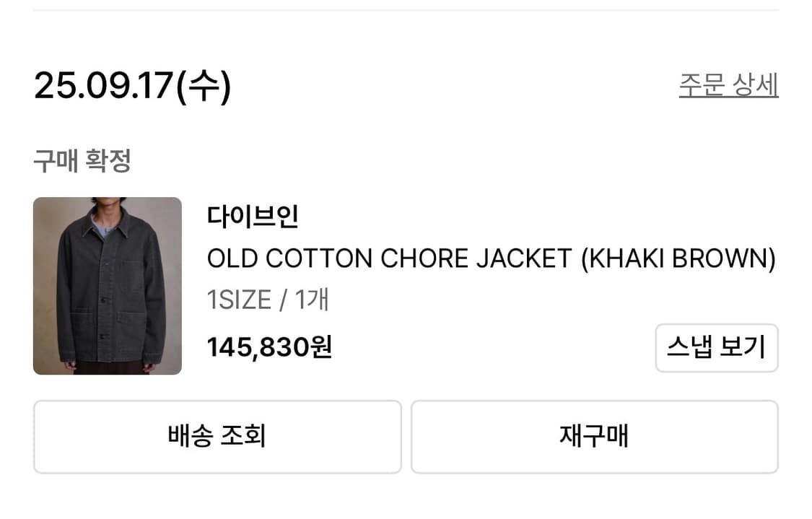Image resolution: width=812 pixels, height=519 pixels.
Task: Click the 145,830원 price text
Action: pos(269,348)
